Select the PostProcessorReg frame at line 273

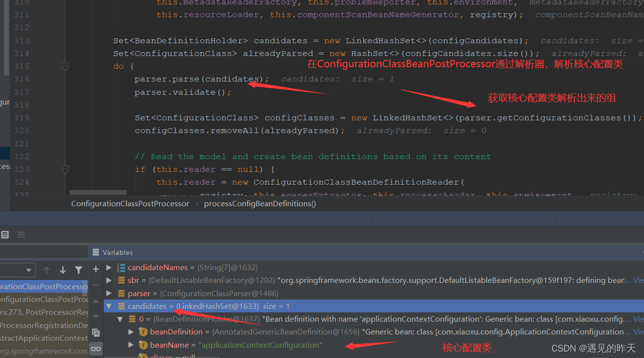click(44, 312)
